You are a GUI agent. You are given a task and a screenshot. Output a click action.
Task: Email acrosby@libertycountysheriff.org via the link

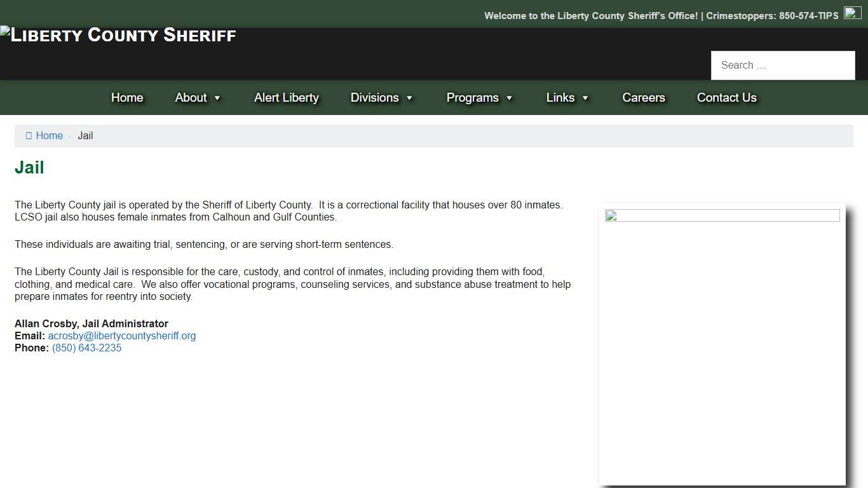coord(121,335)
